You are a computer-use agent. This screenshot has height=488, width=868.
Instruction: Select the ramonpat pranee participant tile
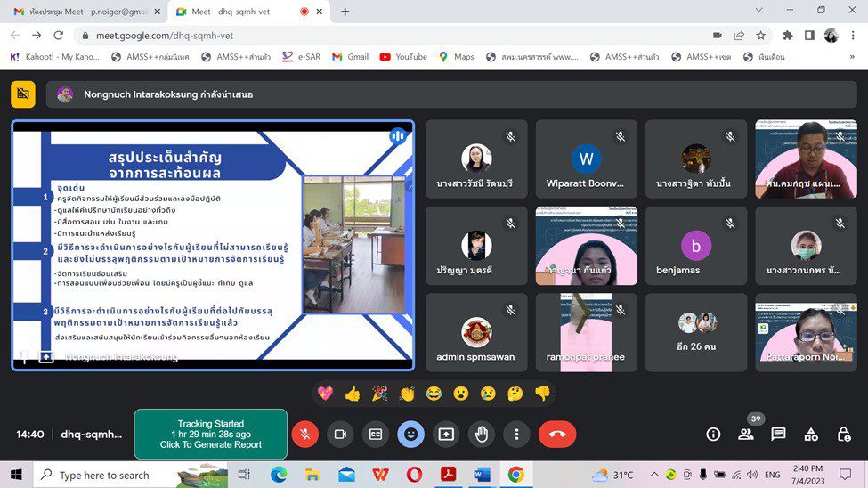click(586, 332)
